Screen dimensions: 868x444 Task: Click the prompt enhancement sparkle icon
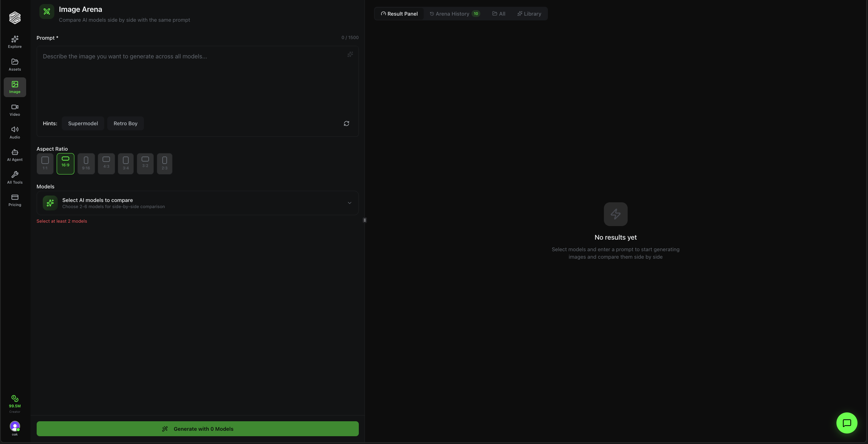(350, 54)
